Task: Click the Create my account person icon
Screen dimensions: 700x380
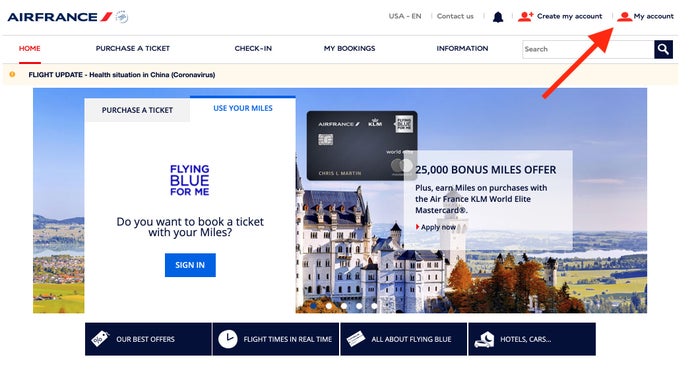Action: pos(525,17)
